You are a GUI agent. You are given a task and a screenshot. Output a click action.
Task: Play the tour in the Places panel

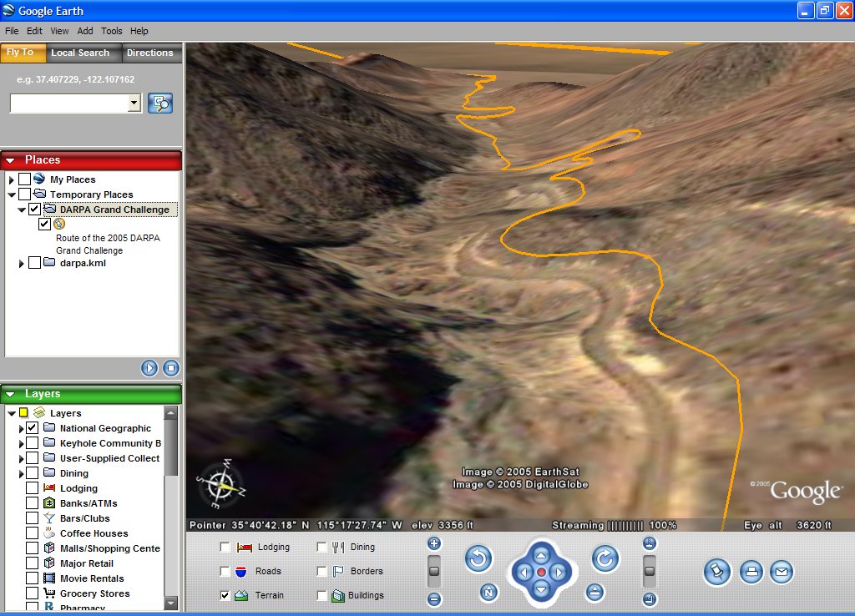[x=149, y=368]
